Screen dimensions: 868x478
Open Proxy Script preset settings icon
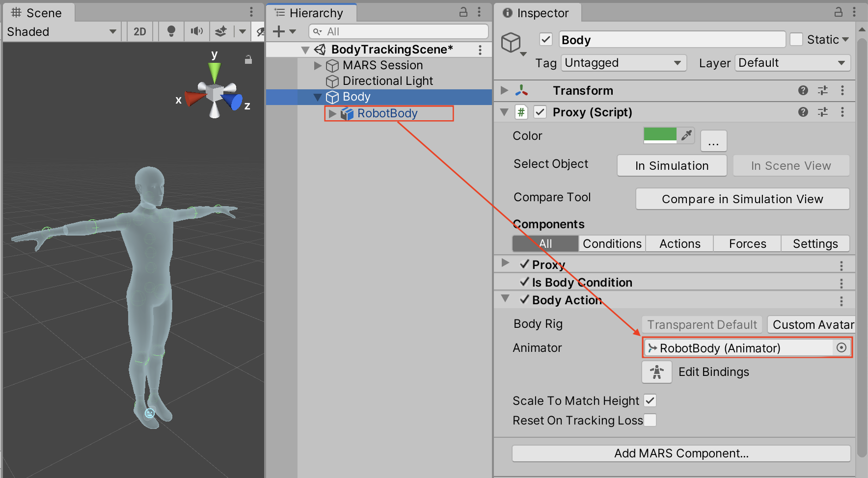tap(823, 112)
